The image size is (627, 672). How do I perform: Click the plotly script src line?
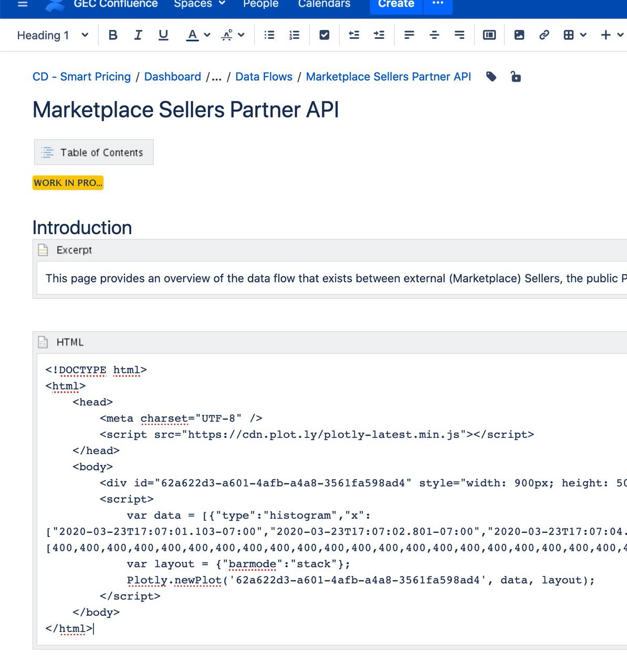pyautogui.click(x=317, y=435)
